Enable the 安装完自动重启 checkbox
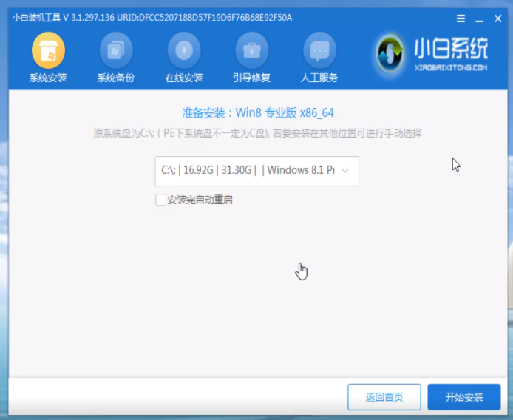Screen dimensions: 513x420 160,200
